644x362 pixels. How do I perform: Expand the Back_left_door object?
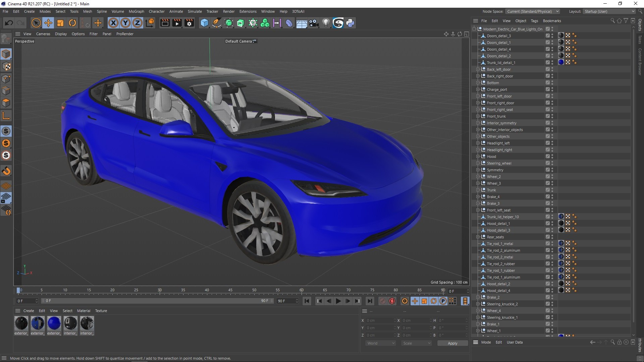478,69
